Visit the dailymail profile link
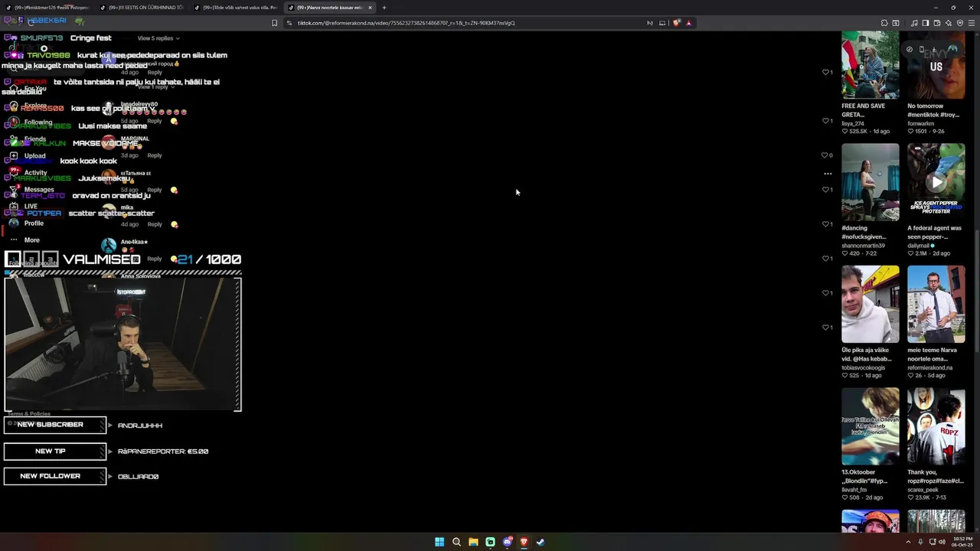 tap(919, 246)
